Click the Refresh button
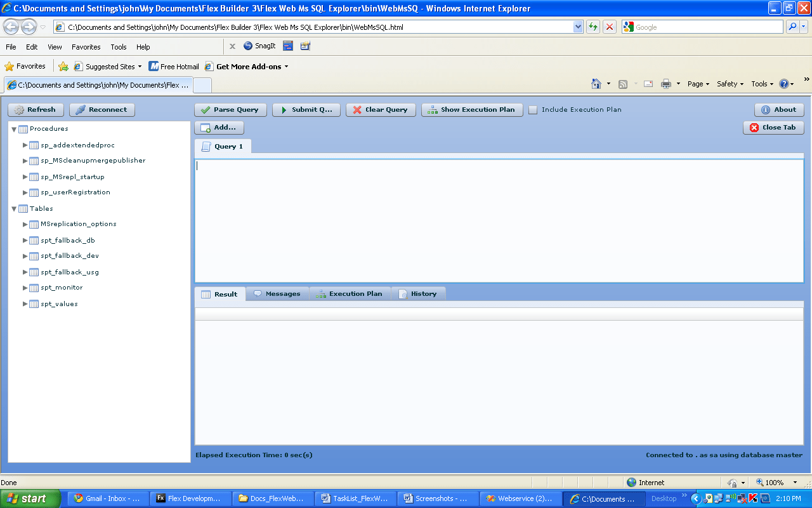 tap(36, 110)
